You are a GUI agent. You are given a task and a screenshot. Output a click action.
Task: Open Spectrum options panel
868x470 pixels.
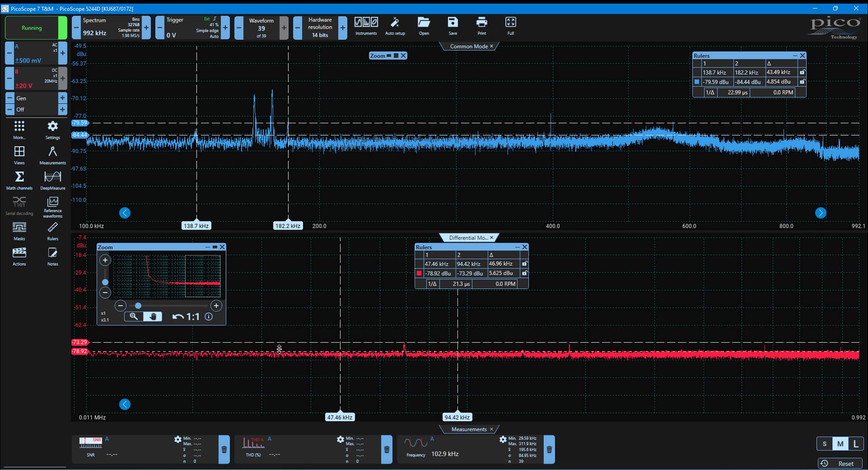point(111,28)
